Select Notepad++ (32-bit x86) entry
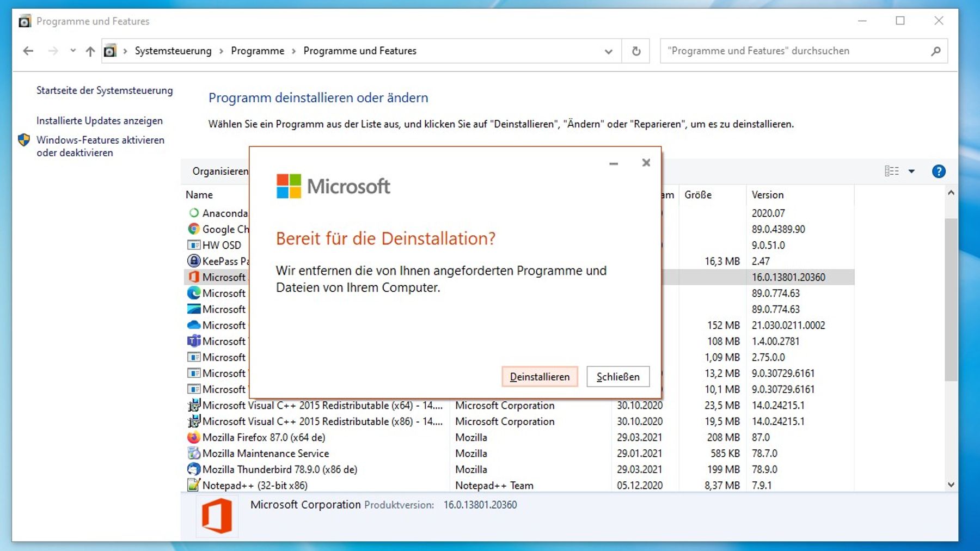This screenshot has width=980, height=551. (x=255, y=485)
